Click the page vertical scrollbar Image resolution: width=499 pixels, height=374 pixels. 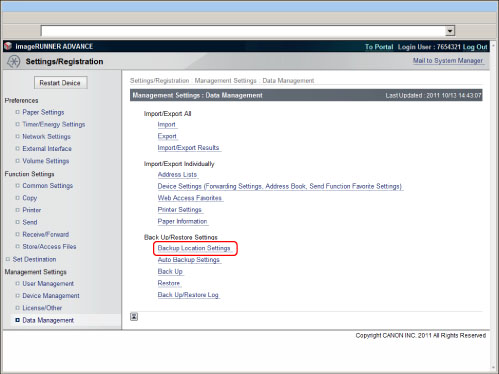(x=493, y=207)
